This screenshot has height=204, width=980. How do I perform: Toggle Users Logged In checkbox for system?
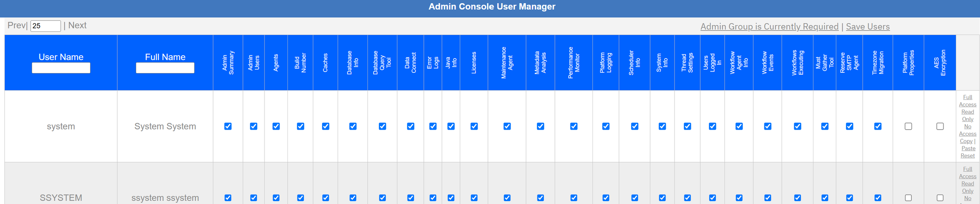pos(713,126)
